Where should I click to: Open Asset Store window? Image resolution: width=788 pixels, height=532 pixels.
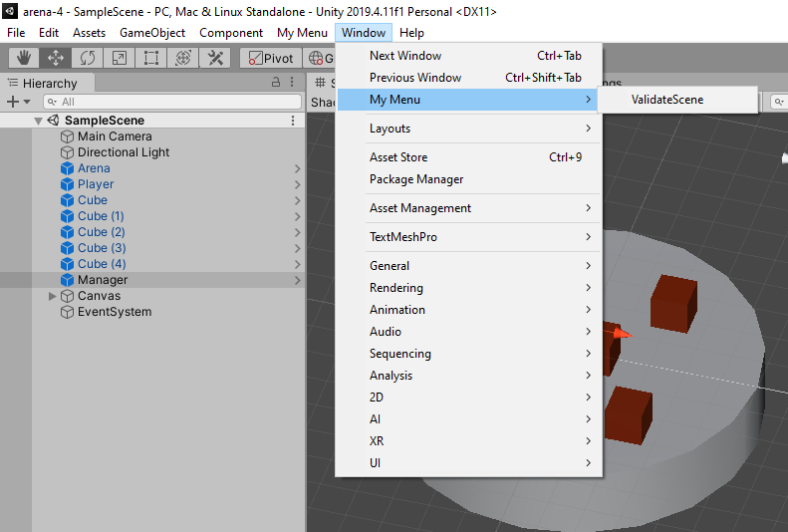(x=468, y=157)
